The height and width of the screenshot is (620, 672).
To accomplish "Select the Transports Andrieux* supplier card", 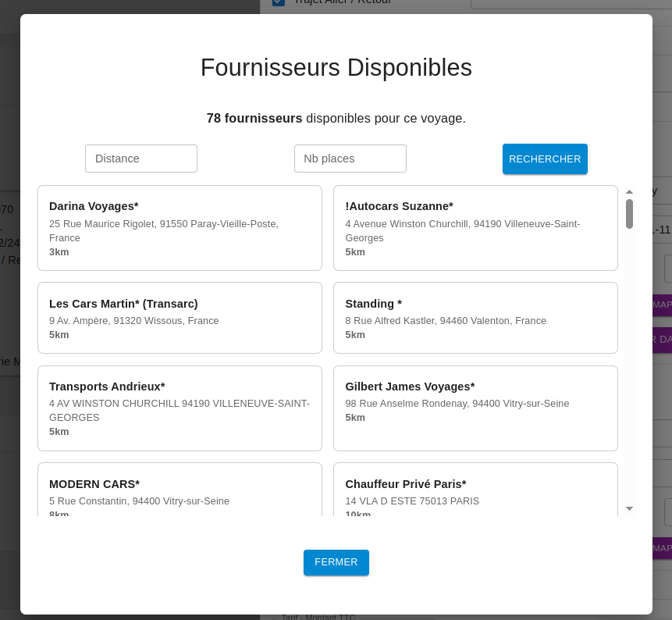I will pyautogui.click(x=180, y=408).
